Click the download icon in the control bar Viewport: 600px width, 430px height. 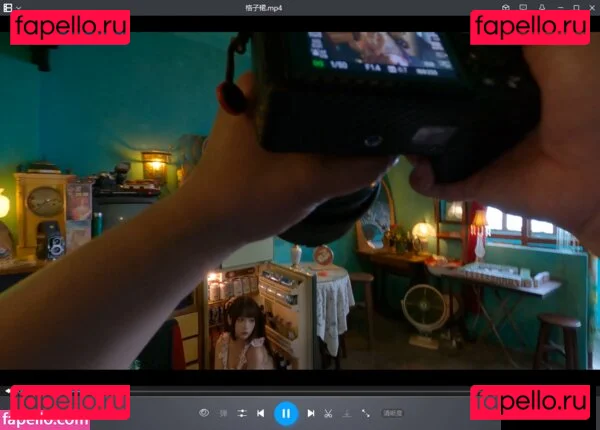point(346,412)
